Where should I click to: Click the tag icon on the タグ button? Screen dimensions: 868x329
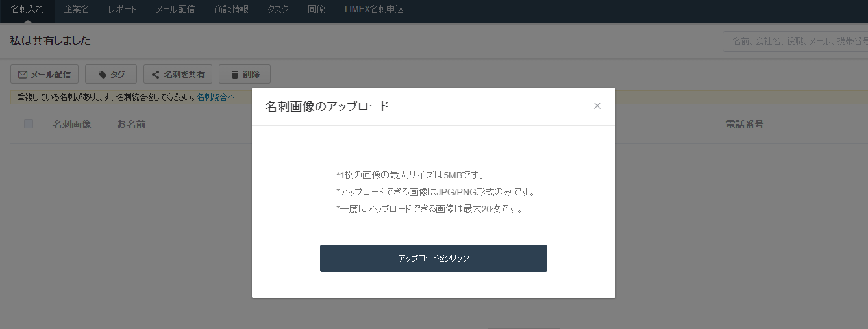(x=103, y=75)
